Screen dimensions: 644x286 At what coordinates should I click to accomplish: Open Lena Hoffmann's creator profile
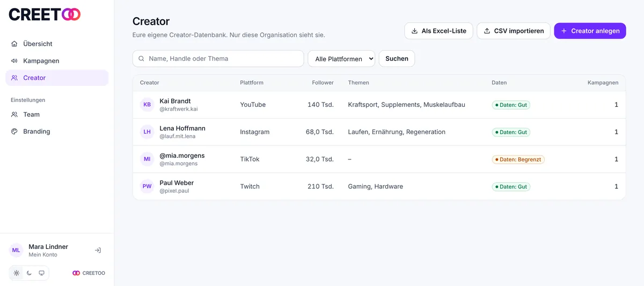tap(182, 128)
